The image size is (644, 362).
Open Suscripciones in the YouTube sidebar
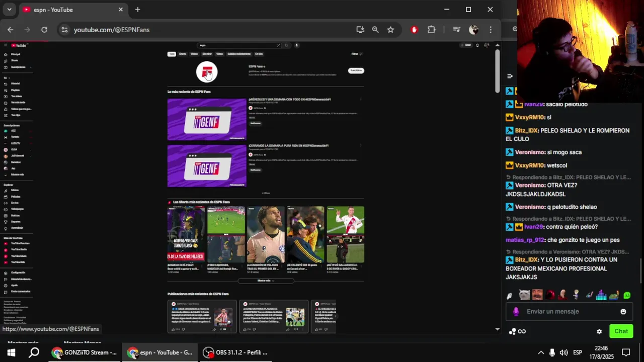[x=18, y=67]
